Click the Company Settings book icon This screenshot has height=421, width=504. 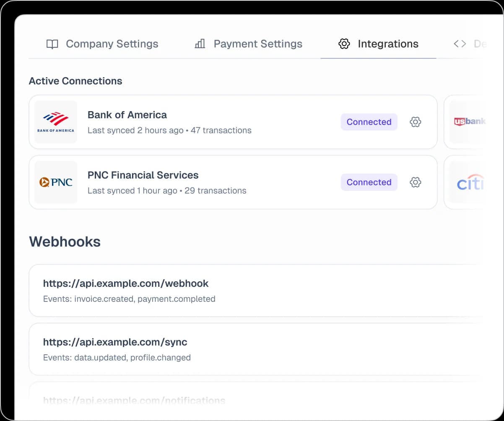click(x=52, y=44)
